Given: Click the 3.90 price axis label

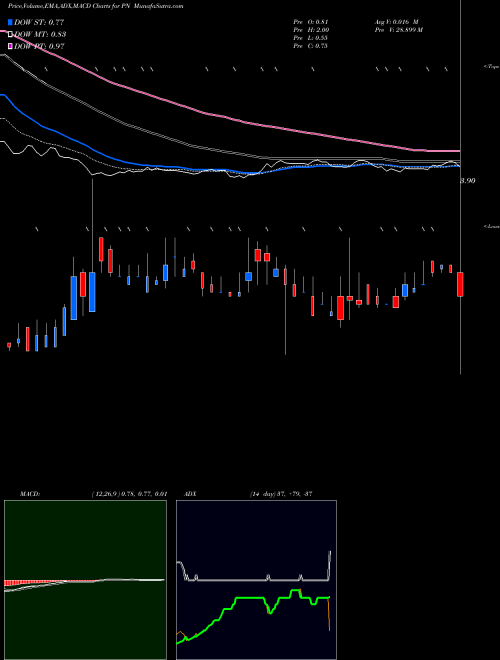Looking at the screenshot, I should click(468, 181).
